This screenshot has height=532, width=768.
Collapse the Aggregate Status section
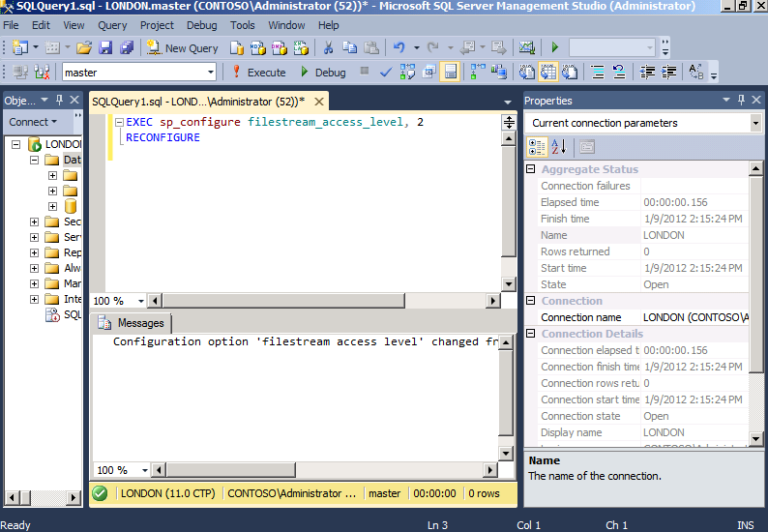click(x=530, y=169)
